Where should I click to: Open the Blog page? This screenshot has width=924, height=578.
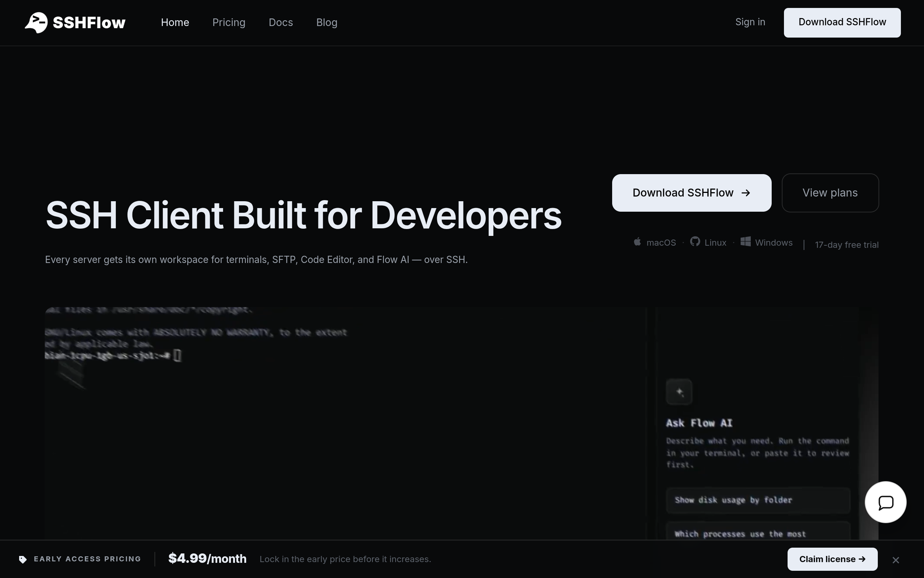coord(327,22)
